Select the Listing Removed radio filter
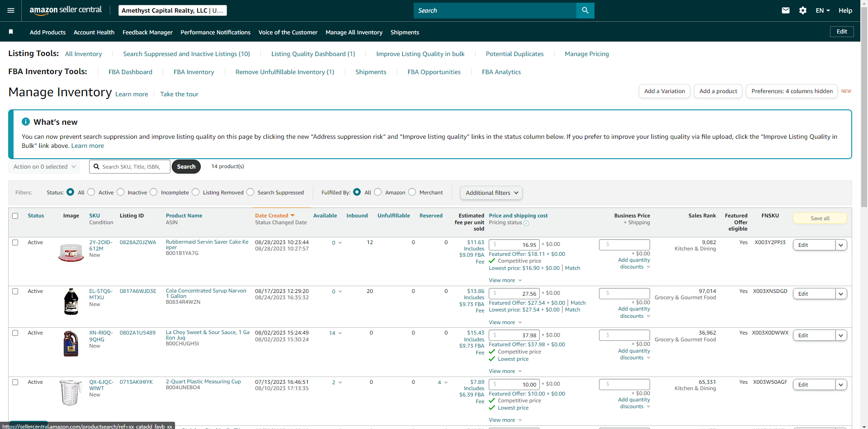 coord(196,192)
